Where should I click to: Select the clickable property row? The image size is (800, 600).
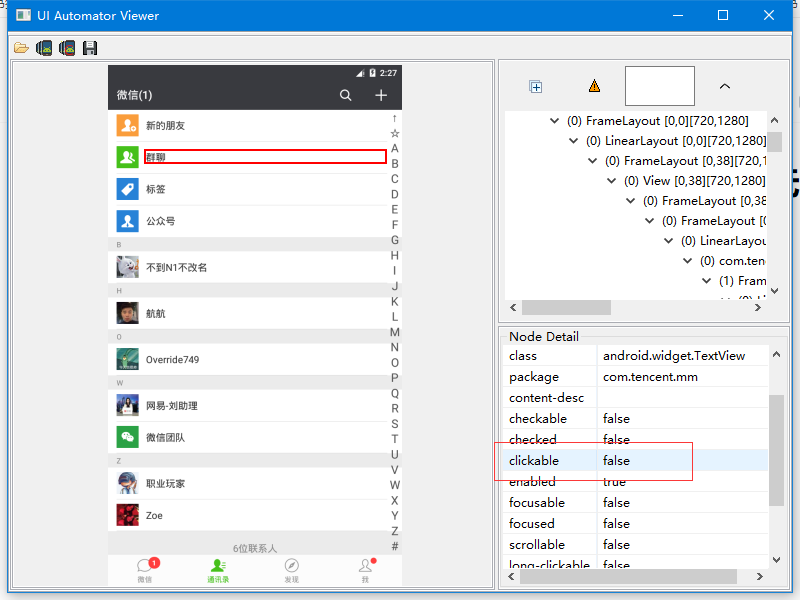(635, 460)
